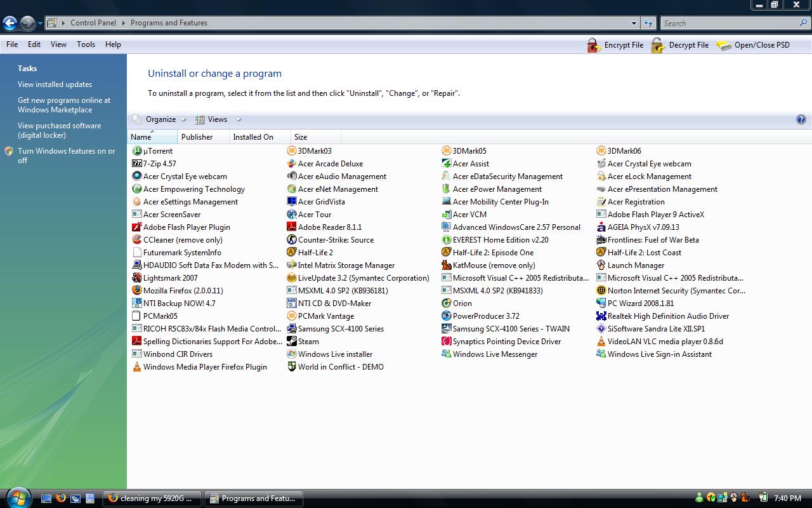Image resolution: width=812 pixels, height=508 pixels.
Task: Click the Half-Life 2 icon
Action: (x=291, y=253)
